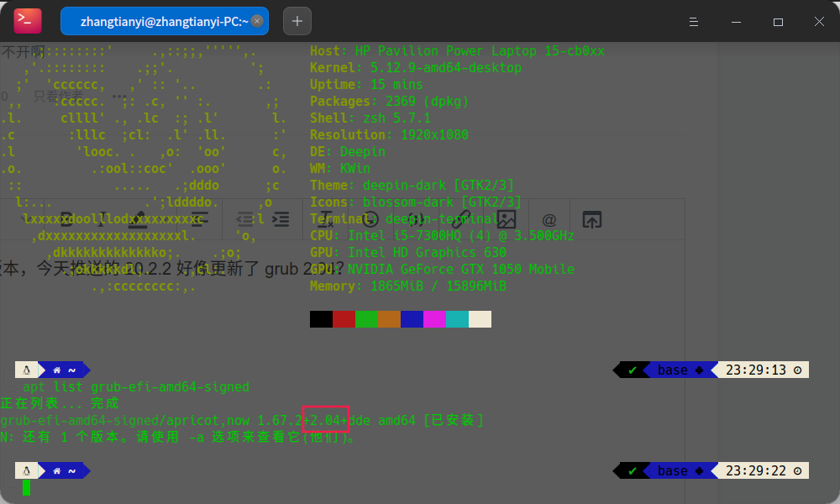Click the Host: HP Pavilion line

457,51
